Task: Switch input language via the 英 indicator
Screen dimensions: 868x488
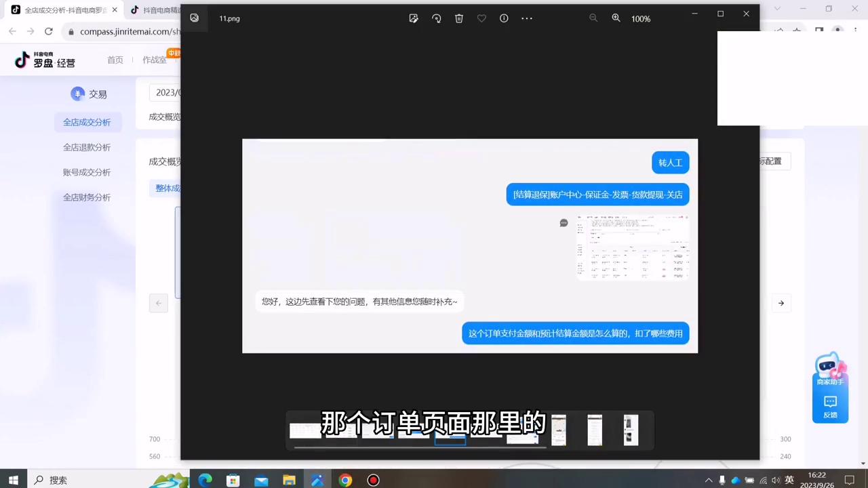Action: [791, 480]
